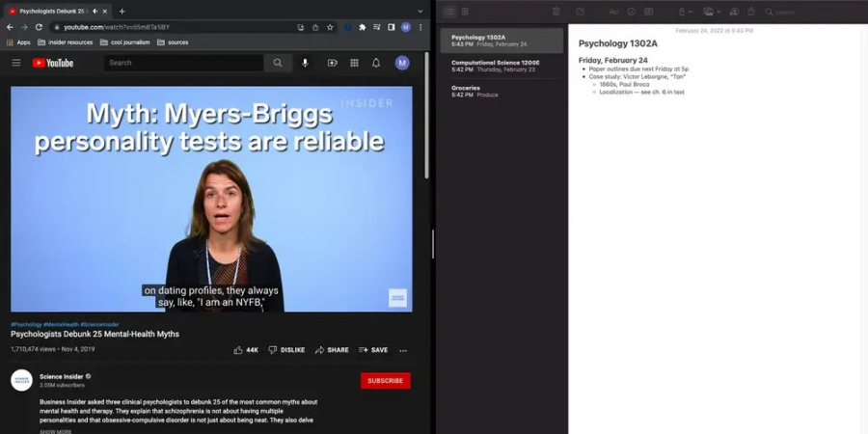Share the YouTube video
Image resolution: width=868 pixels, height=434 pixels.
tap(332, 350)
